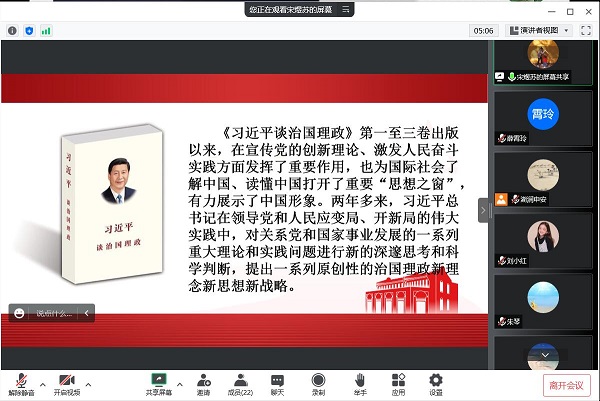Open the chat (聊天) panel

(x=277, y=382)
